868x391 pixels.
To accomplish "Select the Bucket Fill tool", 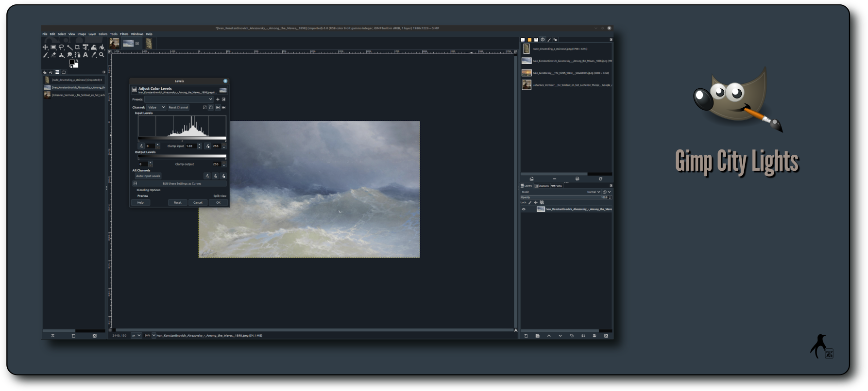I will coord(102,47).
